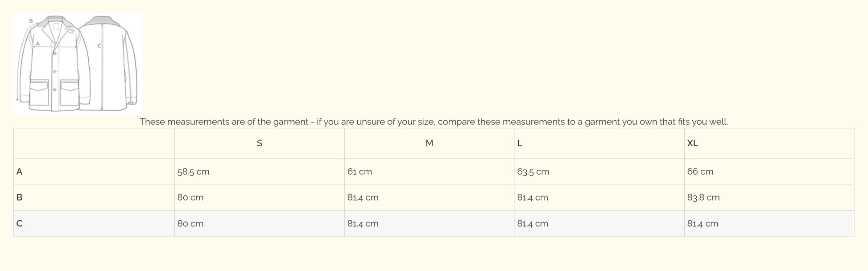Select the row label B in the table
The width and height of the screenshot is (868, 271).
pyautogui.click(x=19, y=197)
